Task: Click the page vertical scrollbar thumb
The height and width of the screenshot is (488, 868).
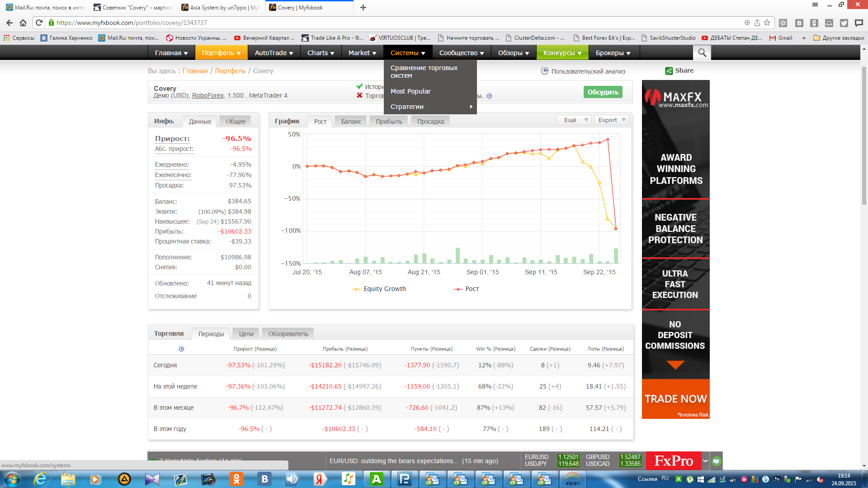Action: [864, 136]
